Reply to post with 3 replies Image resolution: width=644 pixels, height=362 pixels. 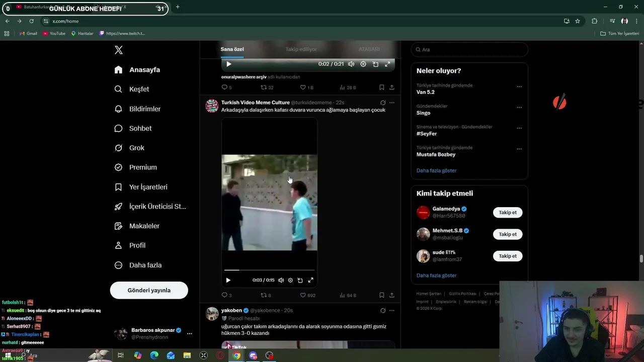coord(226,295)
